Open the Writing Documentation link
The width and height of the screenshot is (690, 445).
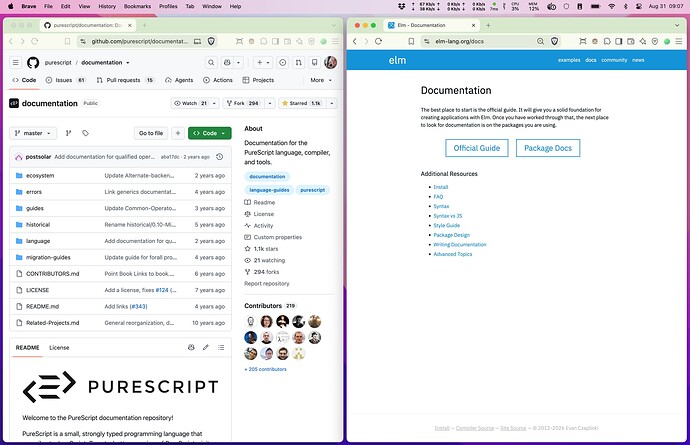pos(460,244)
